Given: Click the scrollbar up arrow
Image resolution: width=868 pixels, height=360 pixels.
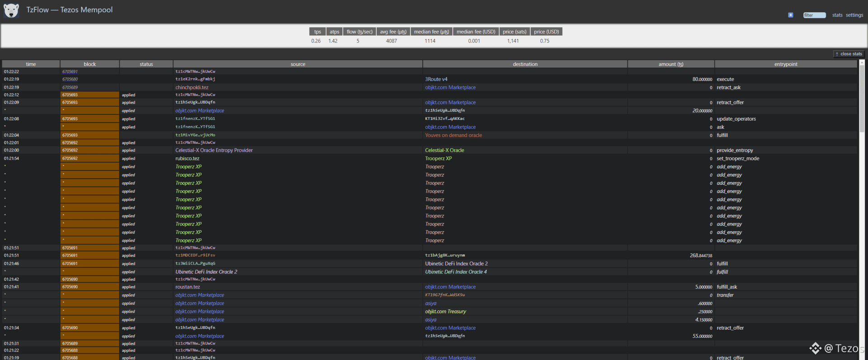Looking at the screenshot, I should click(x=862, y=63).
